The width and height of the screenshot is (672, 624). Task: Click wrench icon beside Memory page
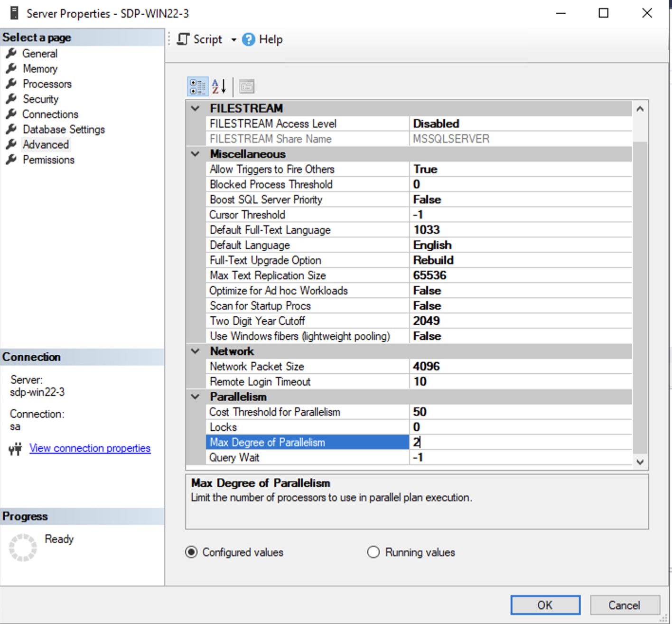(x=11, y=69)
